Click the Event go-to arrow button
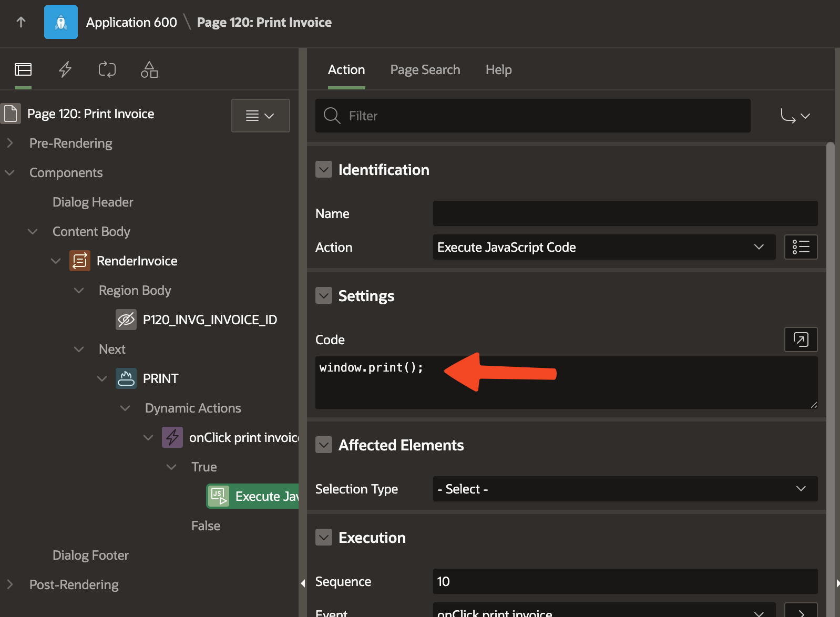Viewport: 840px width, 617px height. 801,611
